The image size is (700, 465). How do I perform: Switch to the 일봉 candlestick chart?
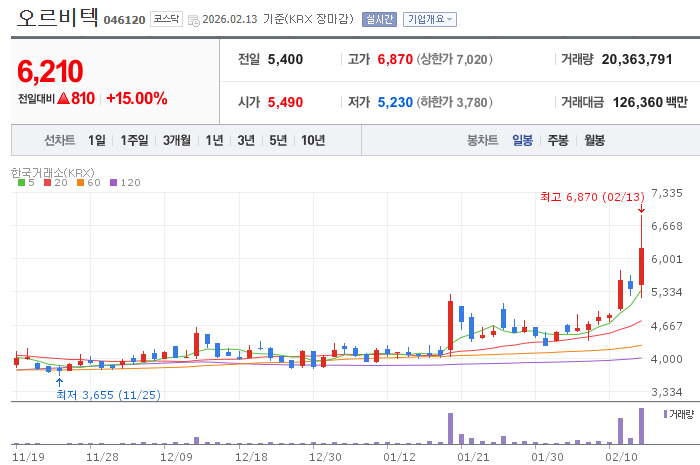point(522,140)
